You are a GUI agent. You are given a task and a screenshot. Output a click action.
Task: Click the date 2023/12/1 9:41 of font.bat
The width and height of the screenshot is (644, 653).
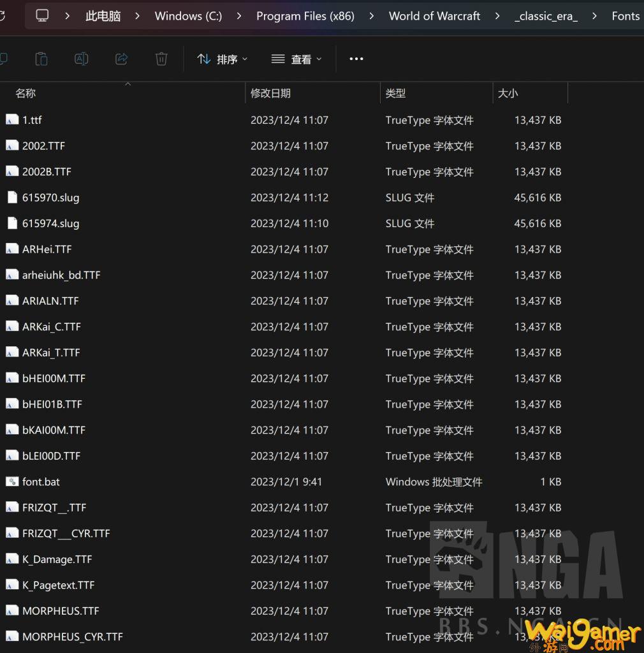click(x=286, y=482)
